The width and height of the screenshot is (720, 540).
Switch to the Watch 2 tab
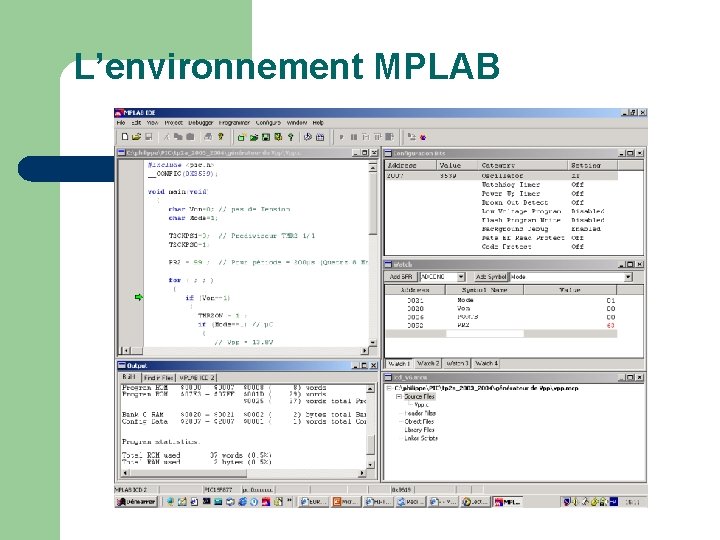(x=428, y=363)
